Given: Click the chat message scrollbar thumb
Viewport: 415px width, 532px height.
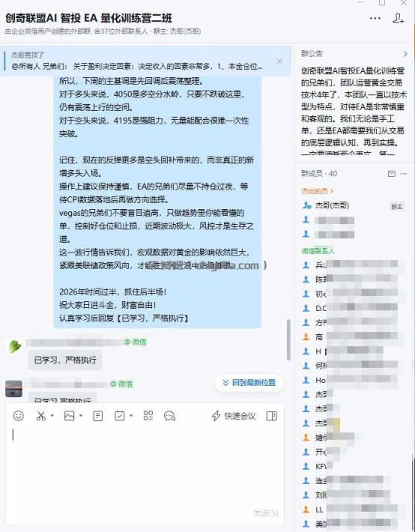Looking at the screenshot, I should pos(288,339).
